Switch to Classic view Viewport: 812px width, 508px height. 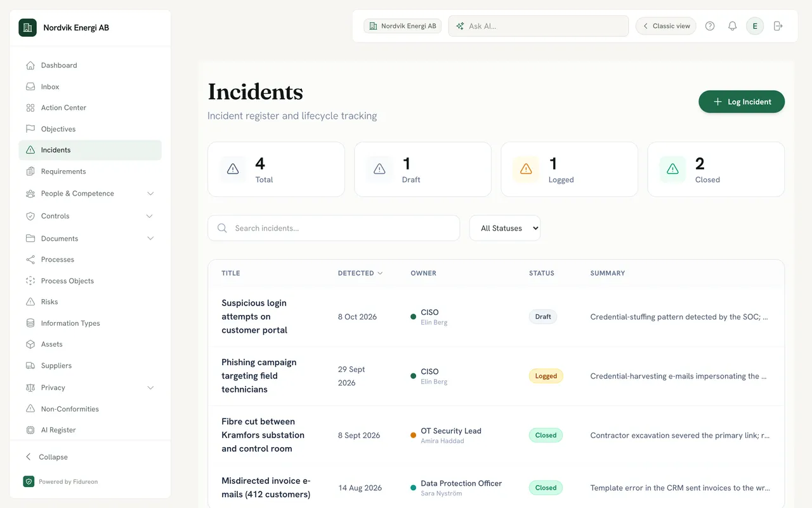(666, 26)
